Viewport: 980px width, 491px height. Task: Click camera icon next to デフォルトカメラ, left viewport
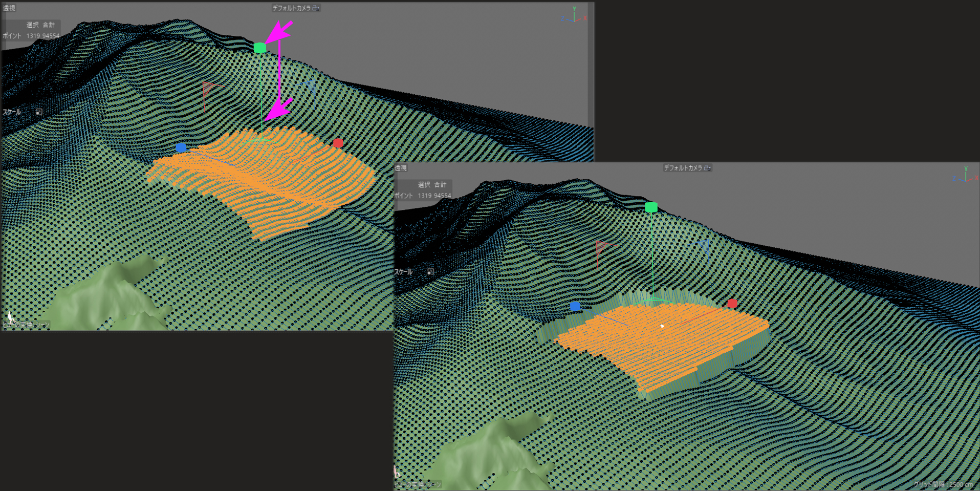tap(316, 8)
